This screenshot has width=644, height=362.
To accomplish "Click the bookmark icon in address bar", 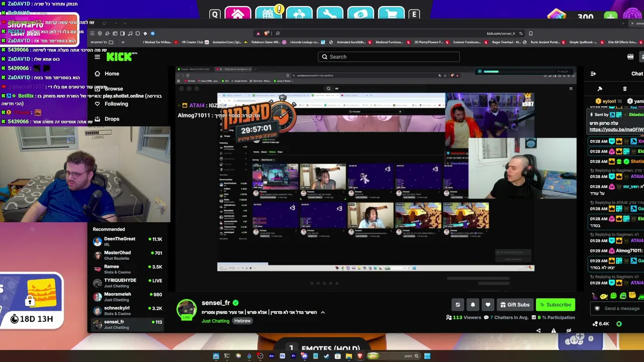I will [530, 34].
